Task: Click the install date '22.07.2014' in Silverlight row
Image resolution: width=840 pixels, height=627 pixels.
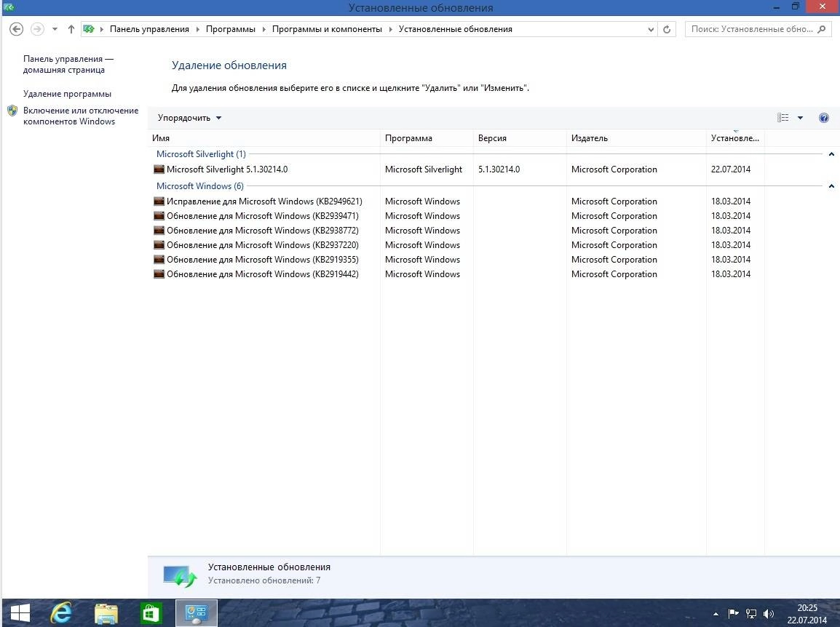Action: [x=731, y=169]
